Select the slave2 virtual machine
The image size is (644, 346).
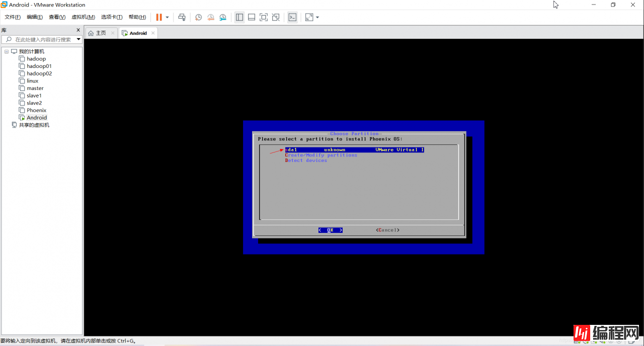(x=34, y=103)
